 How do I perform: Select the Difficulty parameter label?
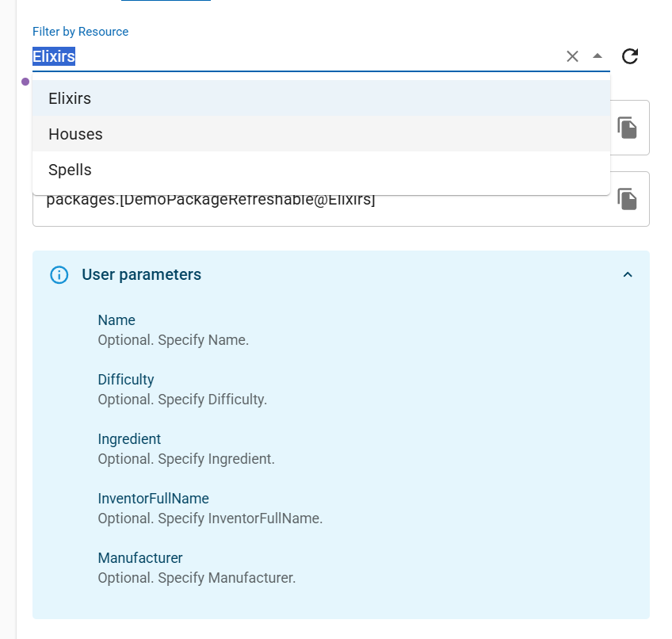(x=126, y=380)
